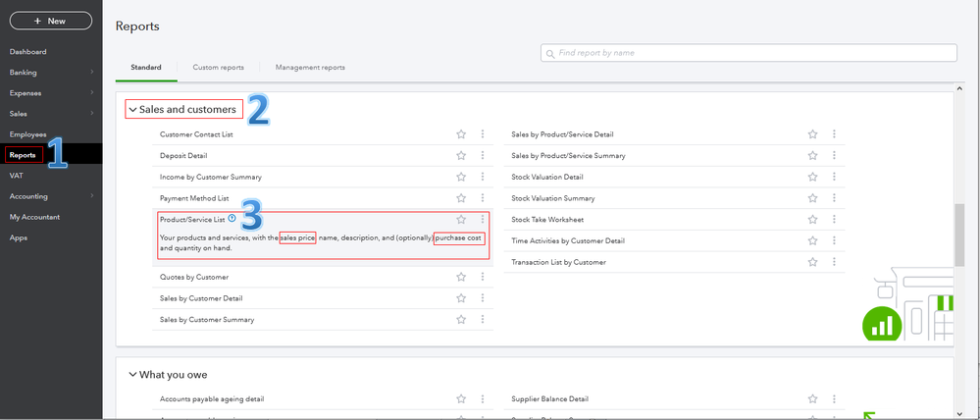Image resolution: width=980 pixels, height=420 pixels.
Task: Expand the Banking sidebar submenu
Action: click(x=91, y=73)
